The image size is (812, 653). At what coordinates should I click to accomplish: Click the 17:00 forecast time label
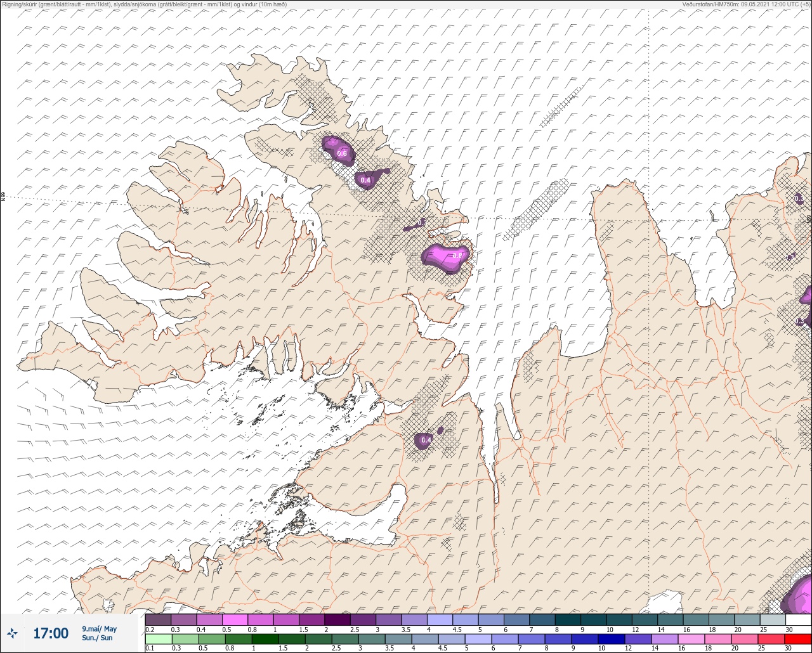pos(50,633)
